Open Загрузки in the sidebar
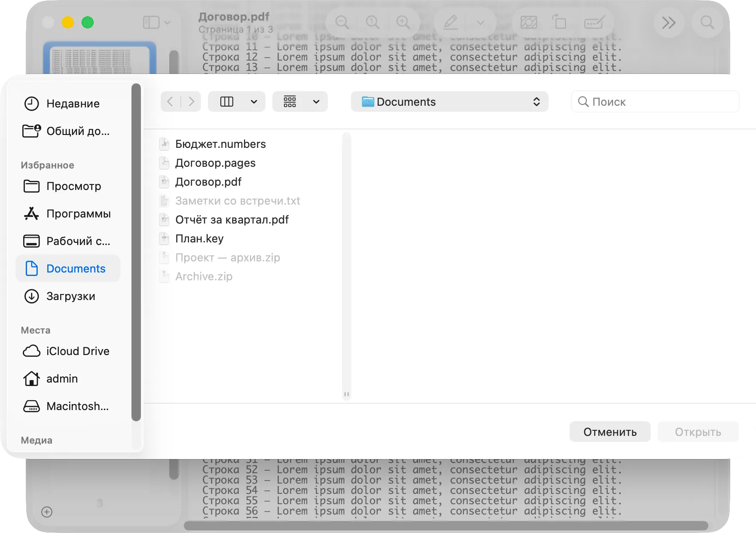 tap(68, 296)
